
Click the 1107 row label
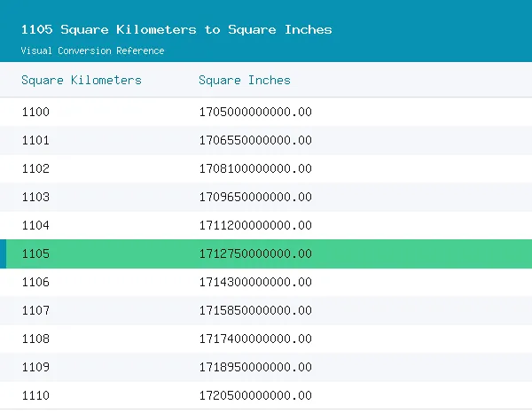coord(35,310)
